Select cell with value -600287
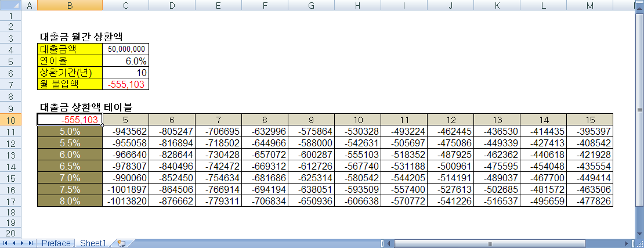This screenshot has width=644, height=248. (312, 154)
